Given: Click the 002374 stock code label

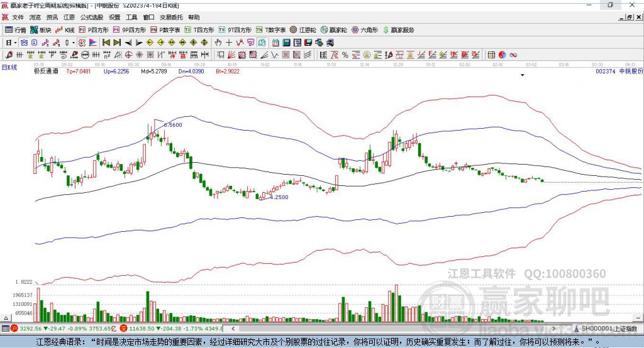Looking at the screenshot, I should [x=606, y=72].
